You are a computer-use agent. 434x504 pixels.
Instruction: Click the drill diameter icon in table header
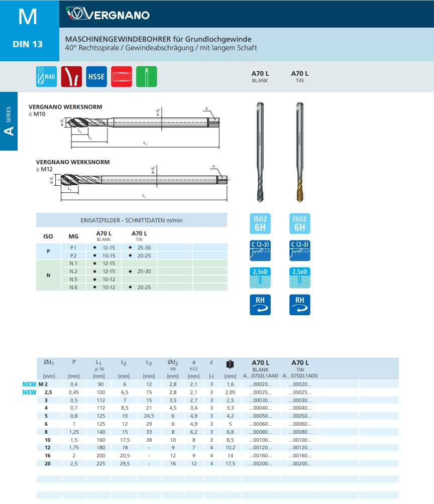[231, 364]
